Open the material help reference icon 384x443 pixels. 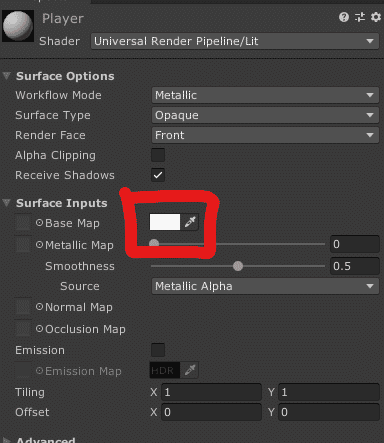pyautogui.click(x=344, y=17)
